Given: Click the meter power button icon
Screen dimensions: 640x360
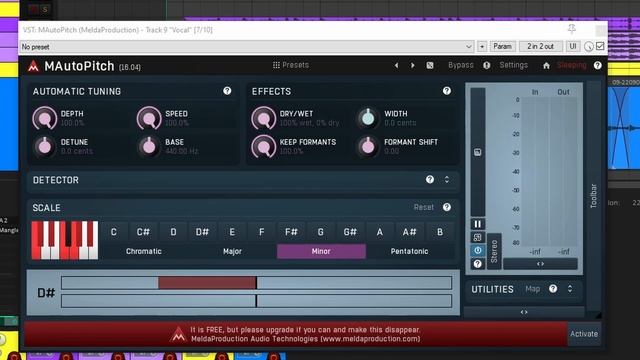Looking at the screenshot, I should point(478,250).
